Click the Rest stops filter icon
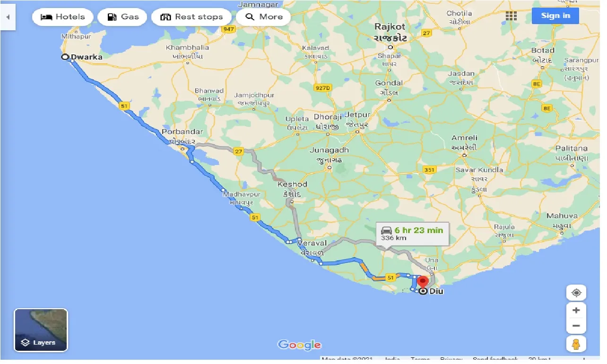The image size is (607, 364). (x=165, y=17)
